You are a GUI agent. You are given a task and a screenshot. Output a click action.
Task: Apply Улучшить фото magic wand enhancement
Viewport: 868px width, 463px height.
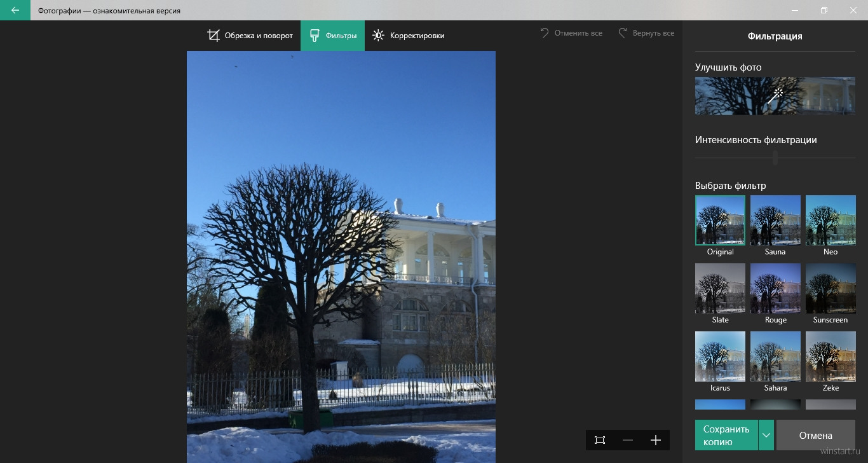point(775,96)
